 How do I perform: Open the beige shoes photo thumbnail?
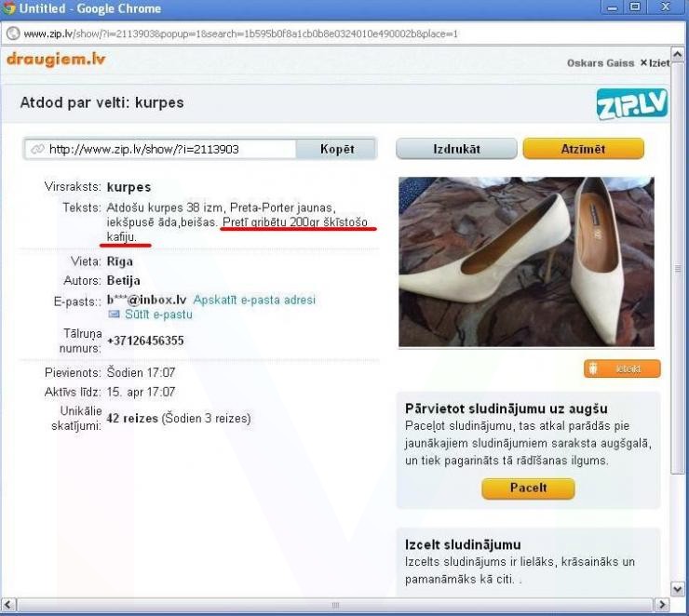click(526, 262)
